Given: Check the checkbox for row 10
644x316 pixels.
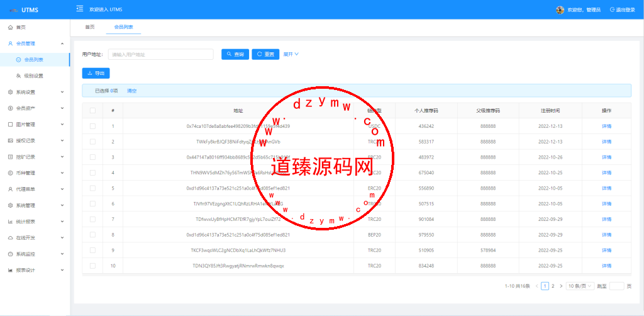Looking at the screenshot, I should pos(93,266).
